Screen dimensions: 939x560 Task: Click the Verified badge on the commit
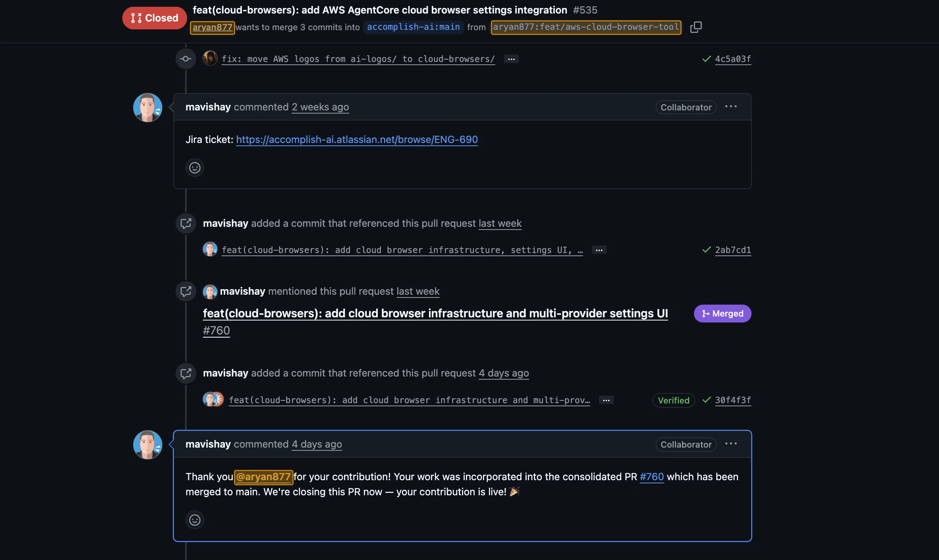pos(673,400)
